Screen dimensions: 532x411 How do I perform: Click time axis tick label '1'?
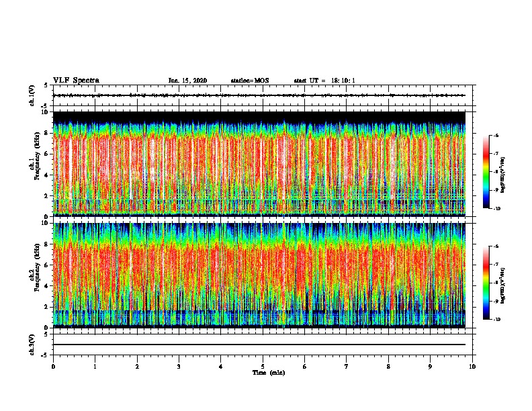pyautogui.click(x=95, y=367)
